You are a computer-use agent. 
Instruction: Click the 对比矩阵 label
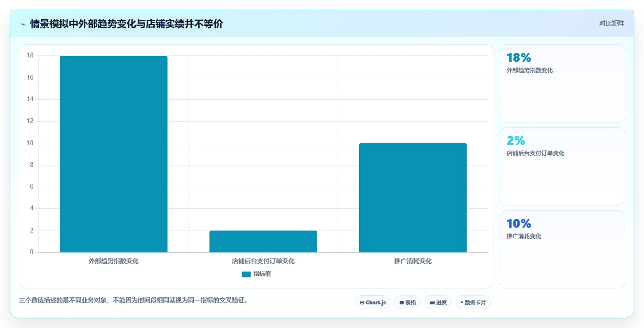612,23
